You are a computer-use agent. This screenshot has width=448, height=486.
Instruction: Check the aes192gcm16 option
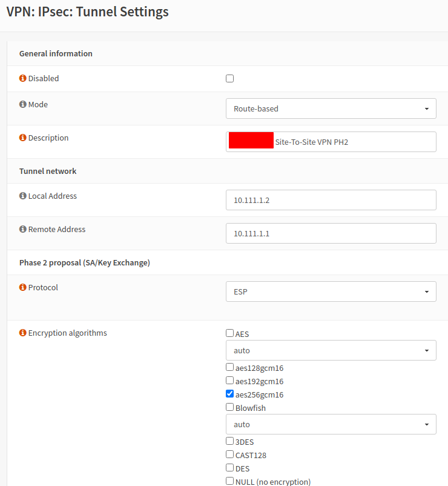click(229, 381)
